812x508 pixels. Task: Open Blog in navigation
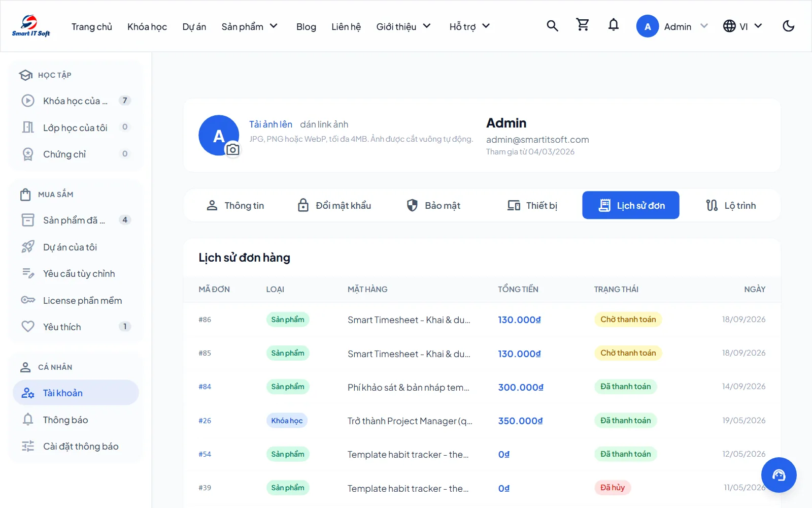(306, 26)
